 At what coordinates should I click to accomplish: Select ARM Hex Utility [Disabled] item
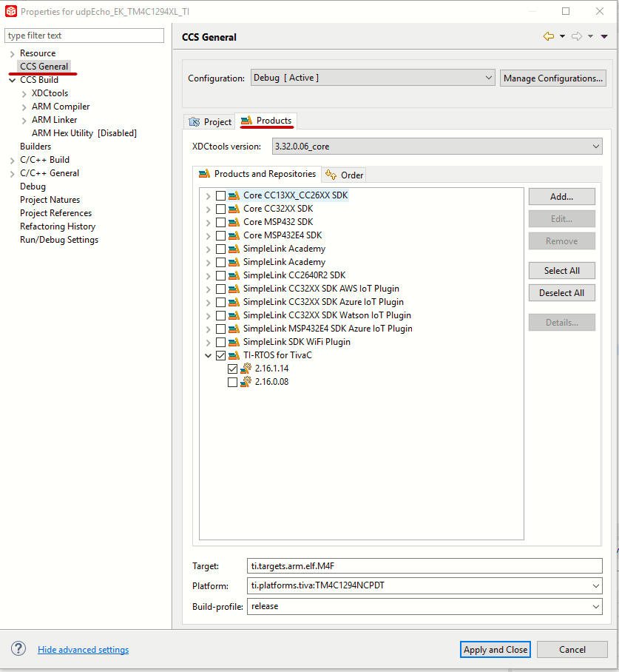pos(84,133)
